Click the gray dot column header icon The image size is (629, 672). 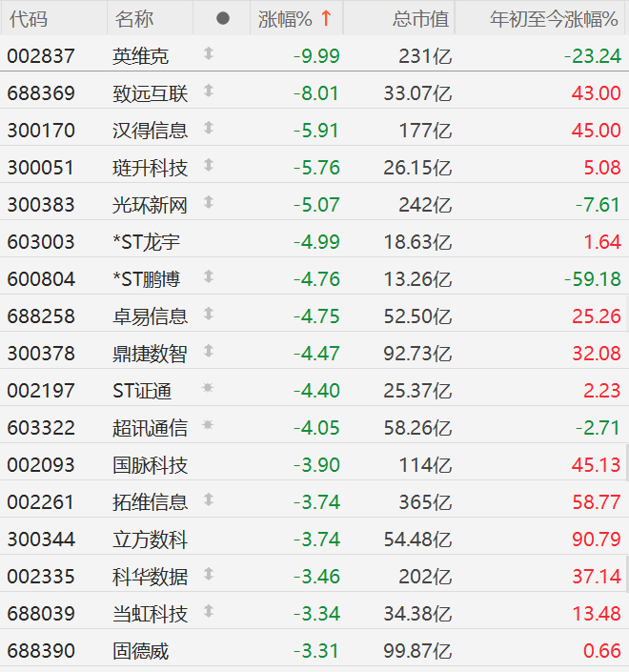tap(223, 18)
